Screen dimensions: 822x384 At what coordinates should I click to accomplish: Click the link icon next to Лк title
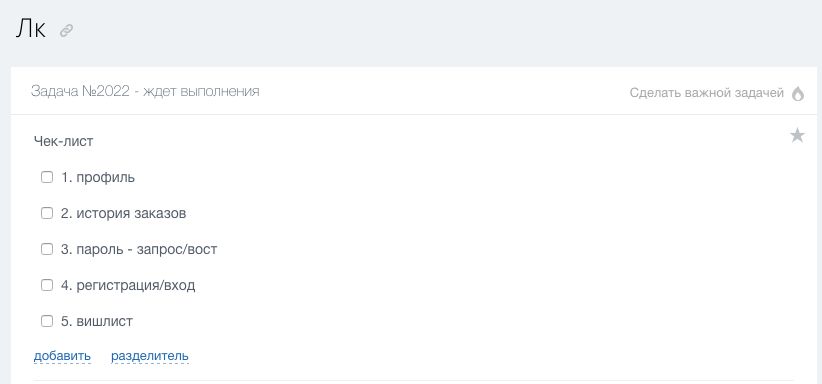(x=66, y=31)
